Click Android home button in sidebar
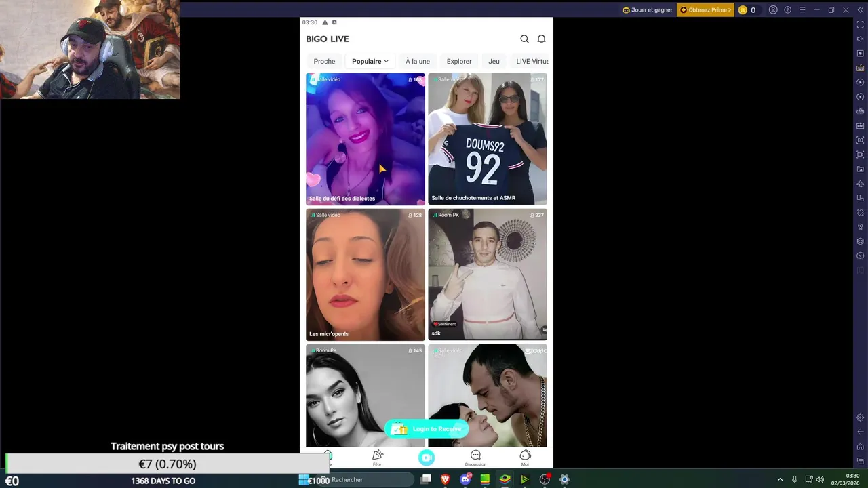The height and width of the screenshot is (488, 868). (861, 447)
